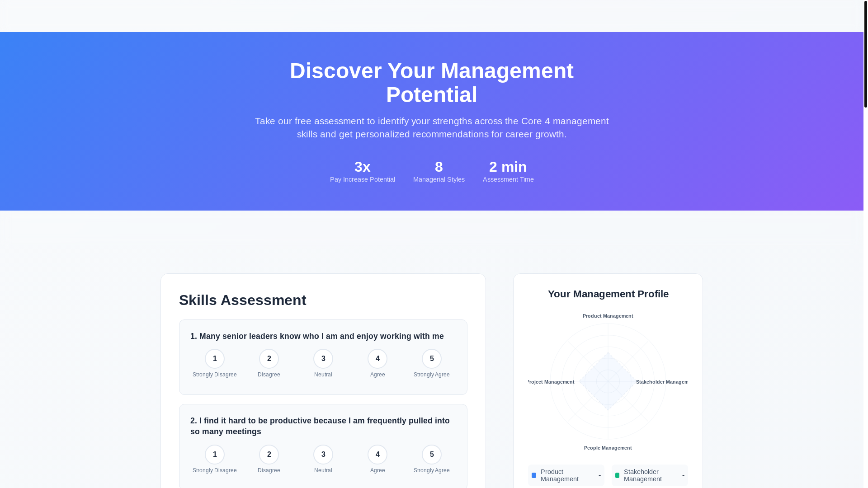Click the 'Stakeholder Management' radar axis label
The image size is (868, 488).
click(x=662, y=382)
